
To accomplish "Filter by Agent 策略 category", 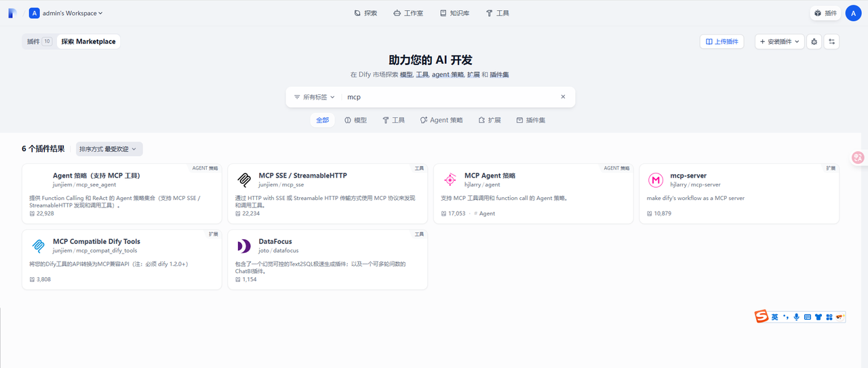I will point(441,120).
